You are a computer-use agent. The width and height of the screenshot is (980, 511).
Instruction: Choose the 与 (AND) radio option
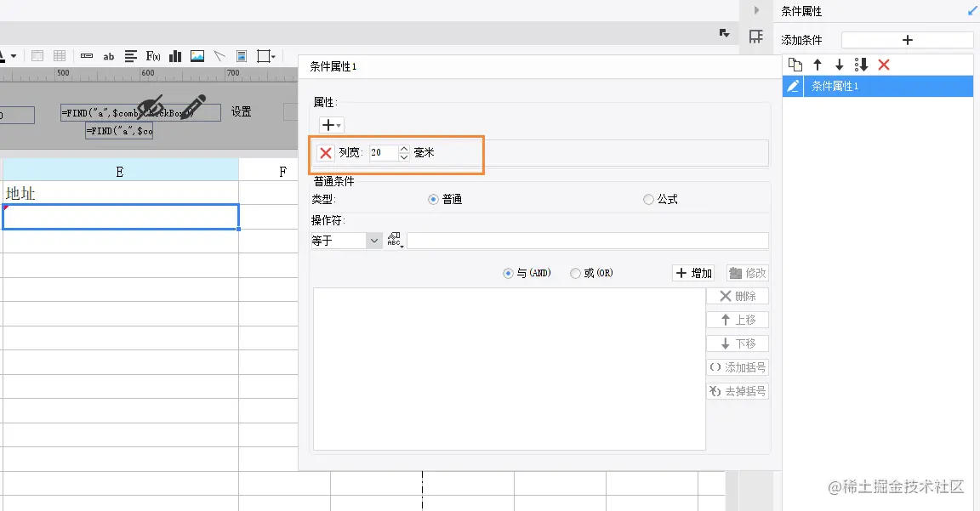(x=508, y=273)
